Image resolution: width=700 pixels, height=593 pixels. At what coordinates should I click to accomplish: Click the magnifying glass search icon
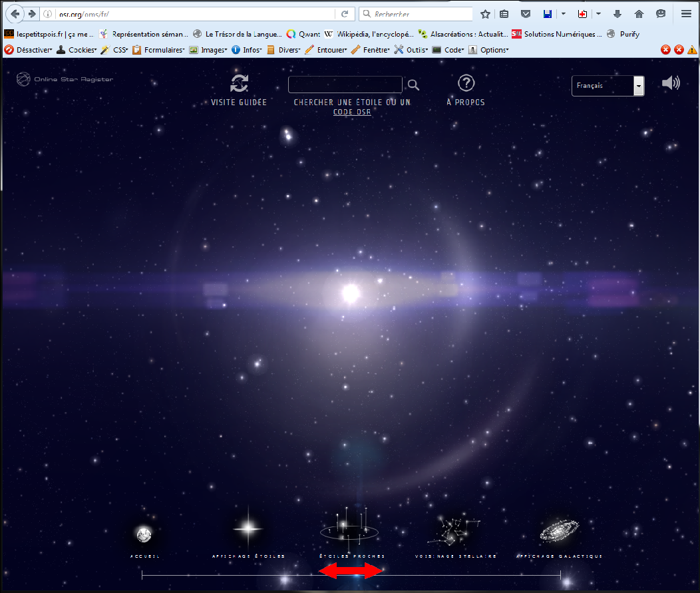coord(413,85)
